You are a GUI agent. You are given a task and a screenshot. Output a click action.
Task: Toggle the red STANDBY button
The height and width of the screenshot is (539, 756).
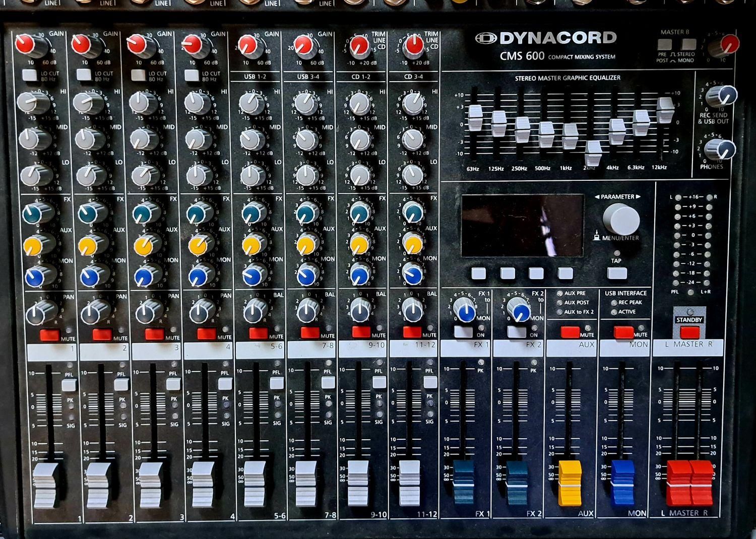tap(689, 332)
